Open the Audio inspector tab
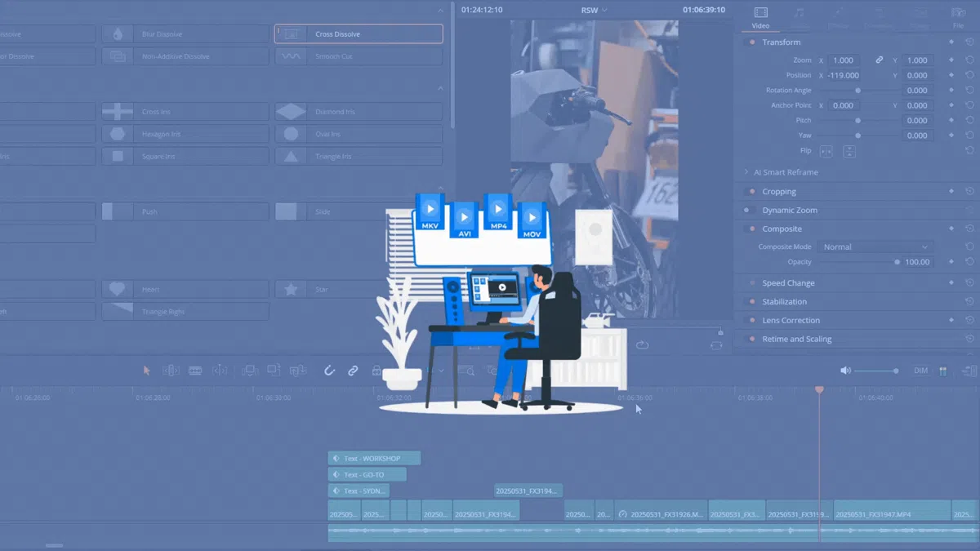This screenshot has width=980, height=551. click(x=800, y=18)
